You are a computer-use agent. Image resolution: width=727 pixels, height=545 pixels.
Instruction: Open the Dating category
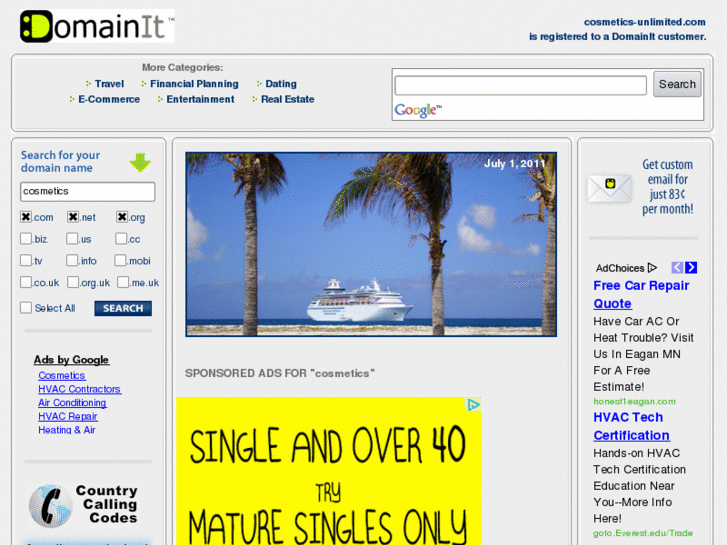click(x=281, y=83)
